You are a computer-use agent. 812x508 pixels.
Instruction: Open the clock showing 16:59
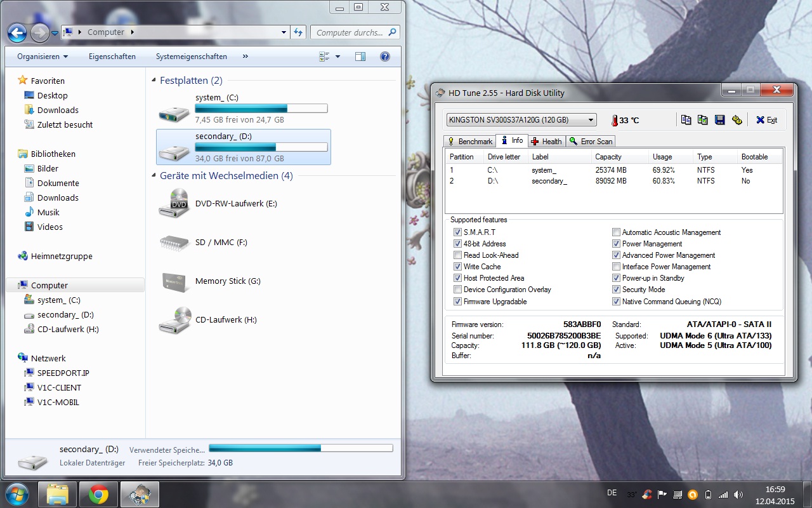pyautogui.click(x=775, y=495)
